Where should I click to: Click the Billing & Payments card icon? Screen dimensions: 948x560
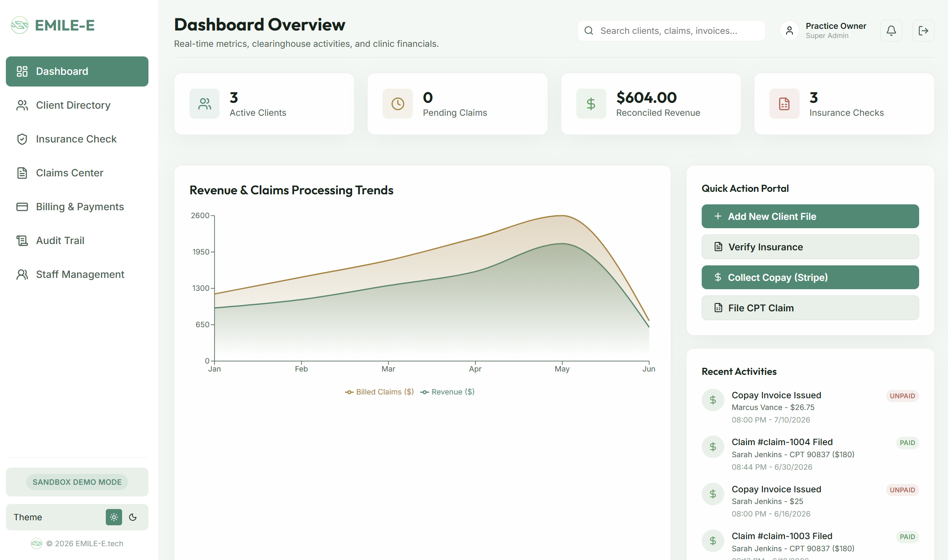tap(22, 207)
